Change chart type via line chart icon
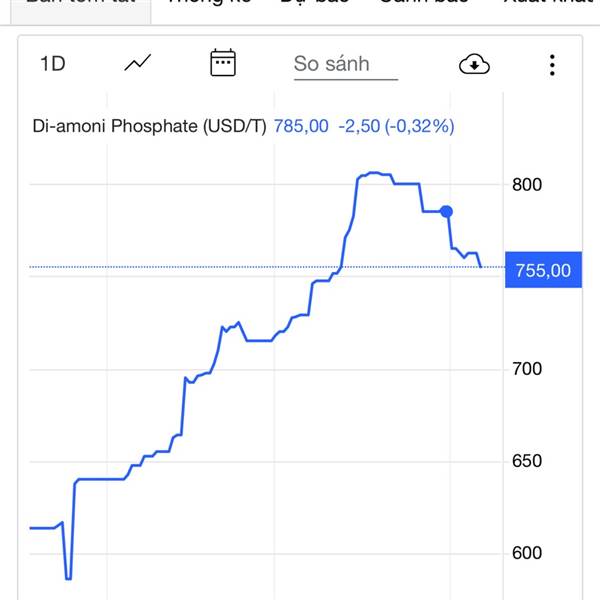 (x=138, y=63)
